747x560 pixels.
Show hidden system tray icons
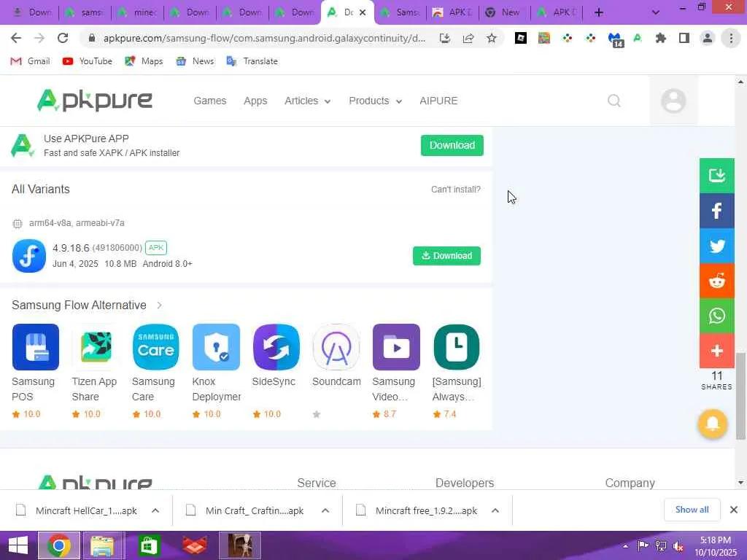click(x=625, y=545)
